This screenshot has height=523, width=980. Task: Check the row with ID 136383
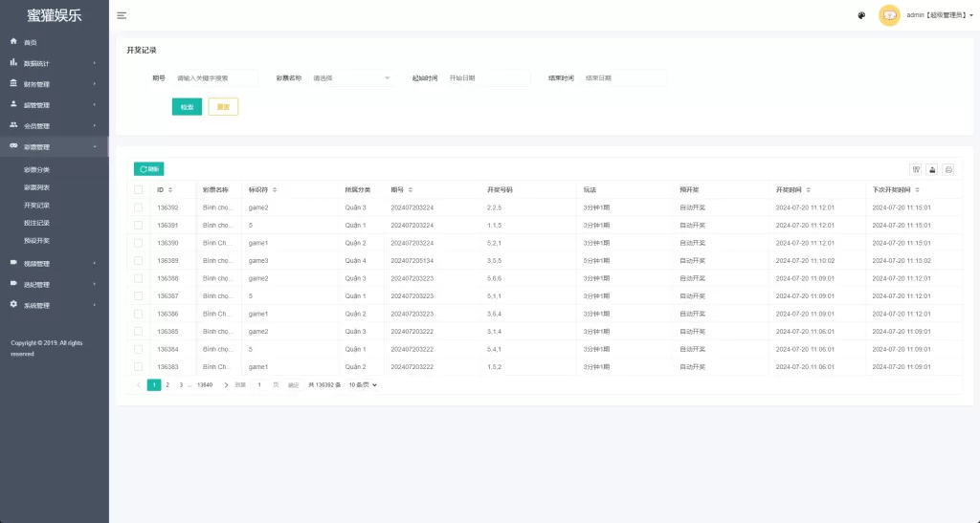(138, 367)
